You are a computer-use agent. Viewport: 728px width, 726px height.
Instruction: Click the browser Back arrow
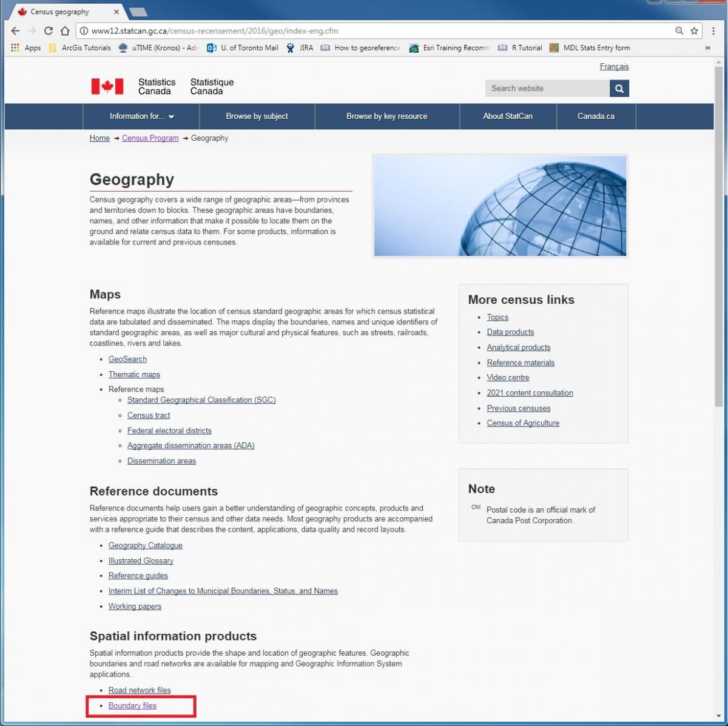click(16, 31)
